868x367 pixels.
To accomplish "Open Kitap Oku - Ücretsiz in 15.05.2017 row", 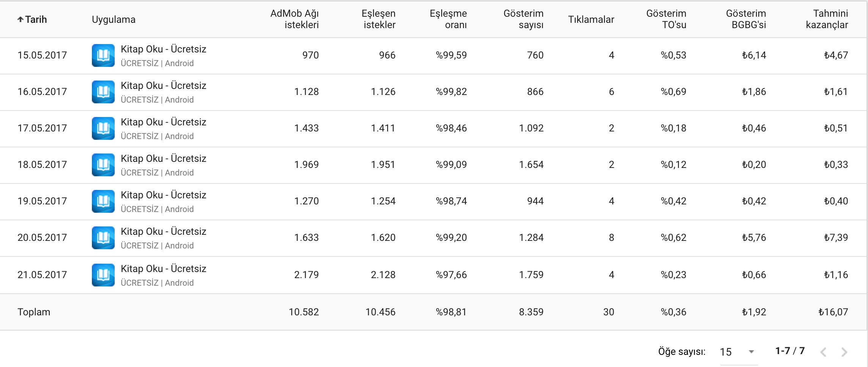I will click(163, 49).
